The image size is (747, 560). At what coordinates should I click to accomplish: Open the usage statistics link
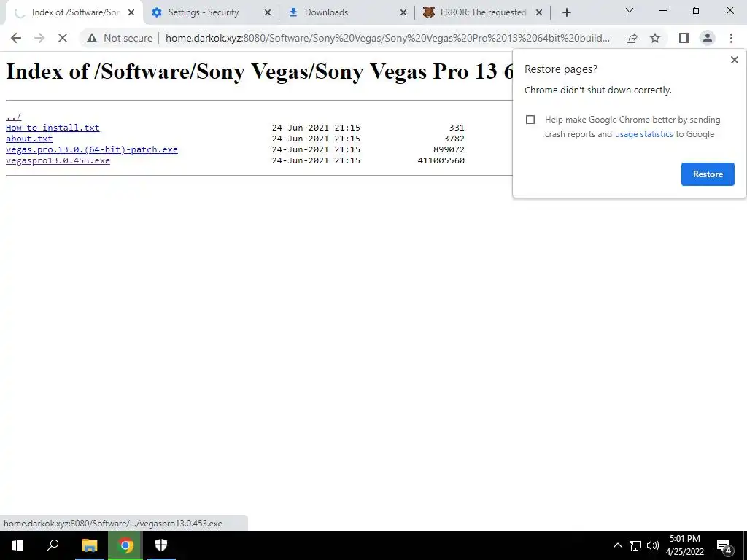pos(643,134)
